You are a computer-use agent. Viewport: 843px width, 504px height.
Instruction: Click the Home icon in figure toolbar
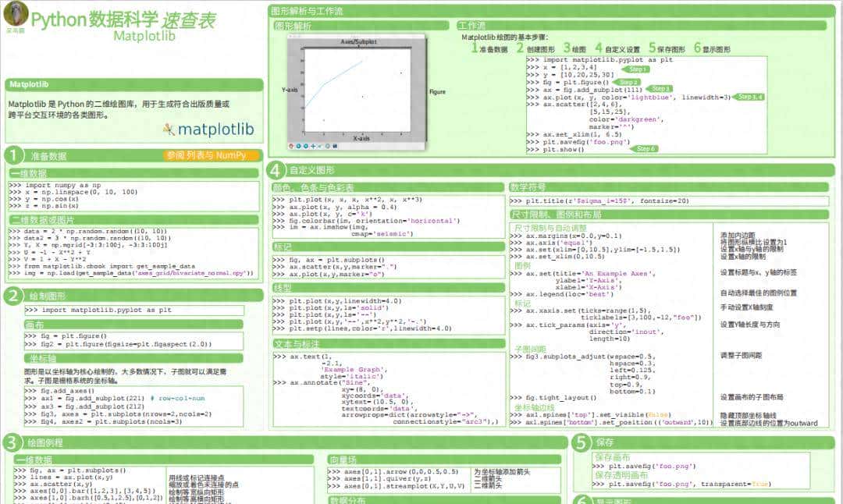pos(291,146)
